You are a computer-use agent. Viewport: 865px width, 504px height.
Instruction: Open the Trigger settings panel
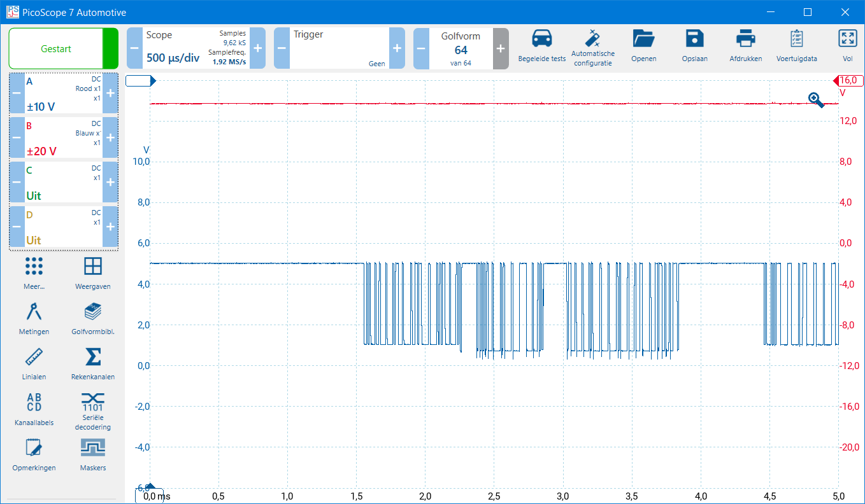tap(339, 48)
